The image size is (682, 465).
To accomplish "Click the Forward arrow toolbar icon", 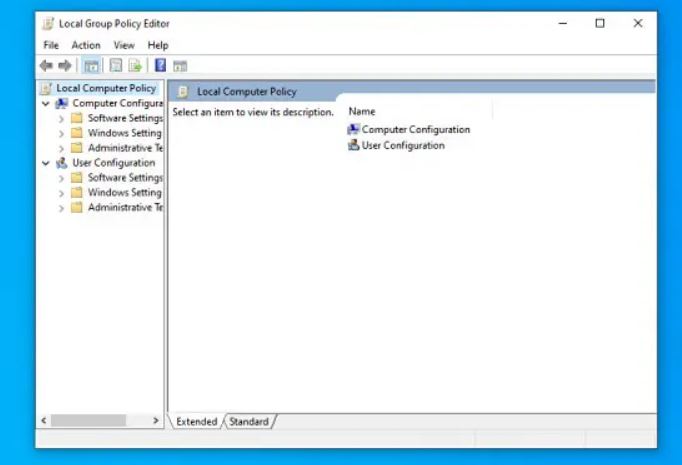I will click(65, 66).
